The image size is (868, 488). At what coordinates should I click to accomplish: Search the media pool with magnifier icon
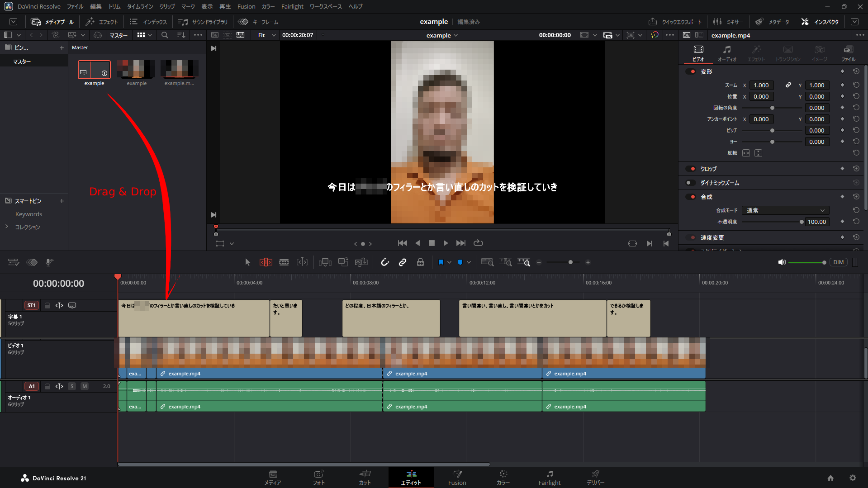[165, 35]
